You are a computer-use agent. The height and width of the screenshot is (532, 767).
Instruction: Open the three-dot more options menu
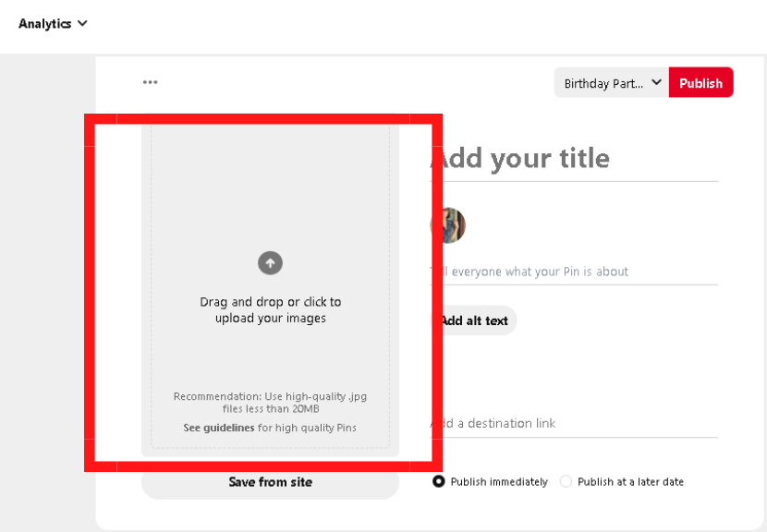tap(150, 82)
